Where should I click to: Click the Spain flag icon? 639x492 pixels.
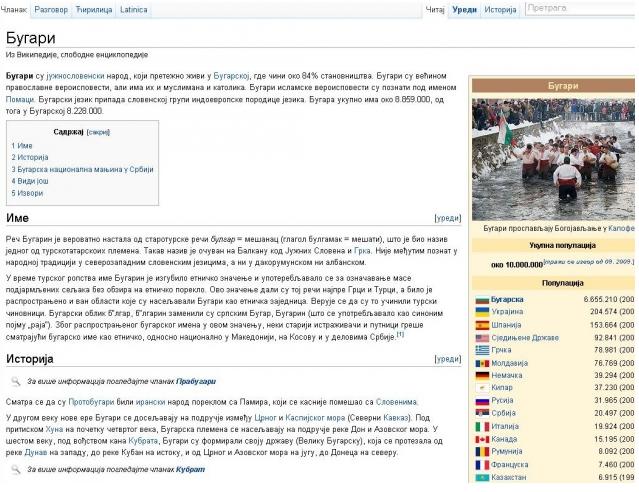(x=481, y=325)
